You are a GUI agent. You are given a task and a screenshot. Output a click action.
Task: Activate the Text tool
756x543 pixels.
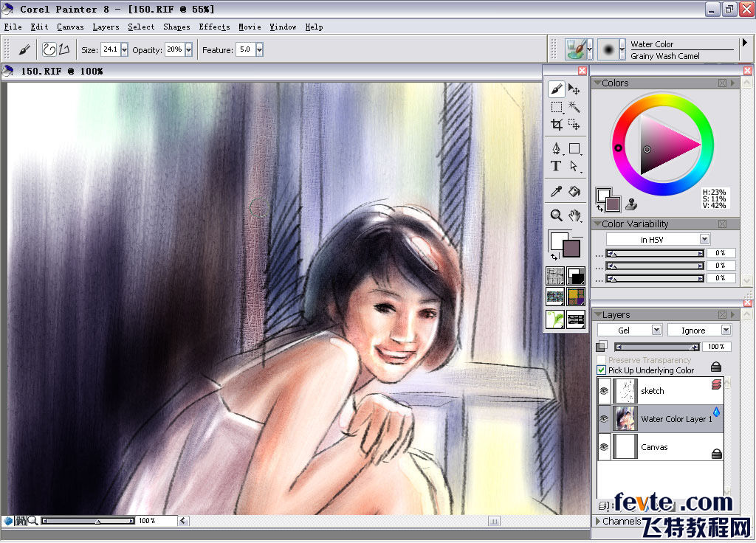coord(556,166)
